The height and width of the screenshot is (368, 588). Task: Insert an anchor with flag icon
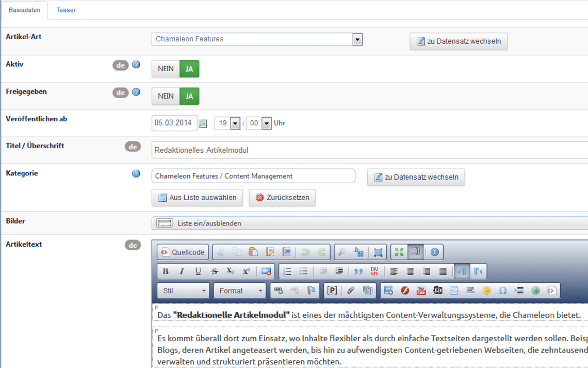point(311,291)
